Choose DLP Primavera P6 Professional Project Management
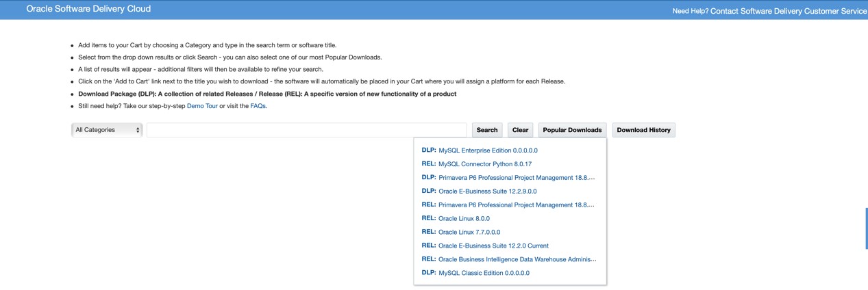 click(517, 178)
